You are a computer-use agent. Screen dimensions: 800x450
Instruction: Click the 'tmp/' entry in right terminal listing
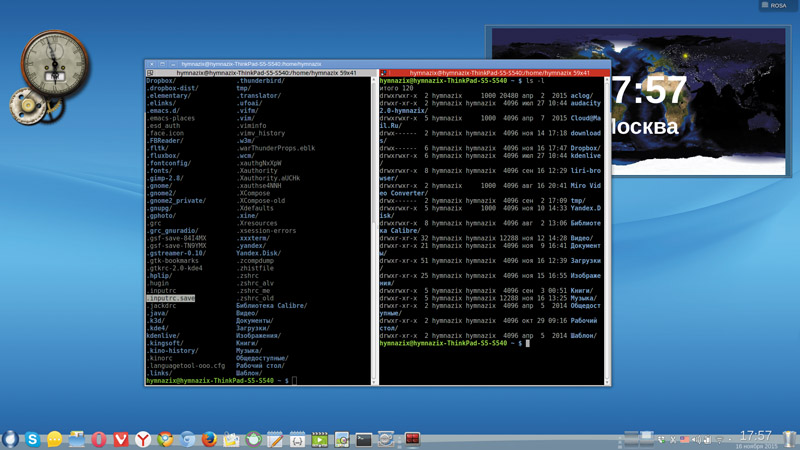[x=578, y=201]
